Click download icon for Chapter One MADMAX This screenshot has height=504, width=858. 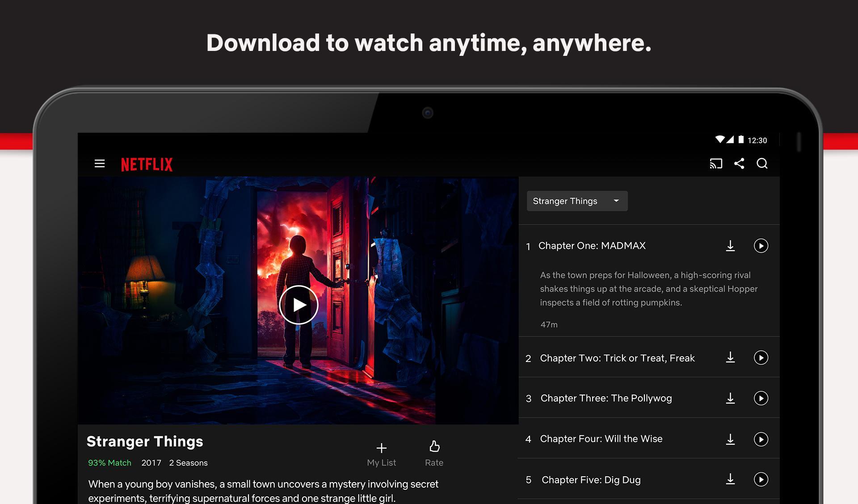(x=731, y=245)
